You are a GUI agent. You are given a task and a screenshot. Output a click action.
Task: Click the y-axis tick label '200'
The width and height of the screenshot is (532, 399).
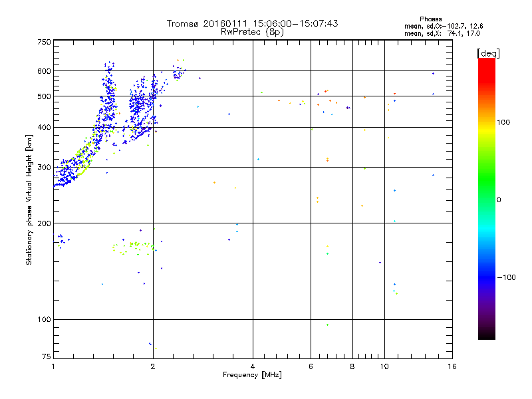pos(44,223)
